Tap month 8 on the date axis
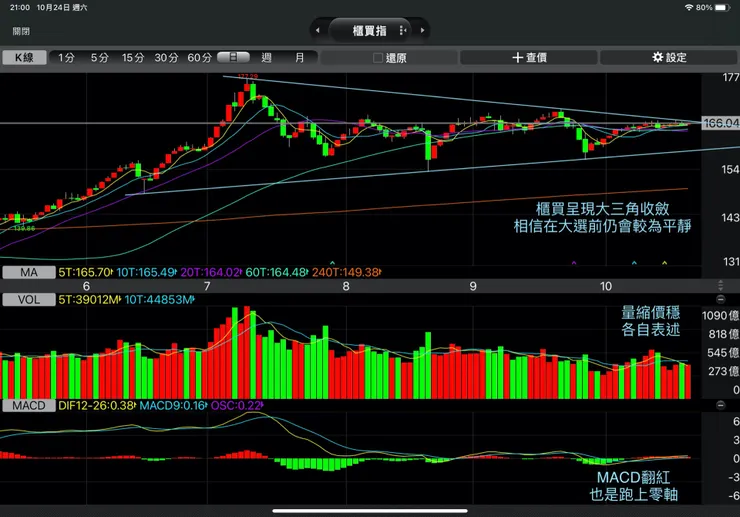740x517 pixels. pos(346,286)
